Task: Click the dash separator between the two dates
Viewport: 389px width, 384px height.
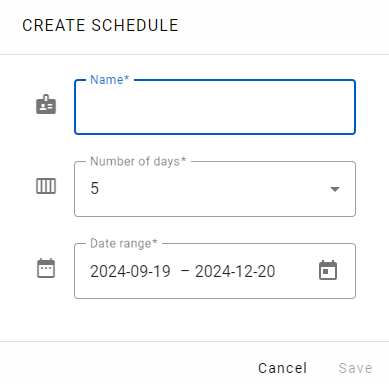Action: 185,271
